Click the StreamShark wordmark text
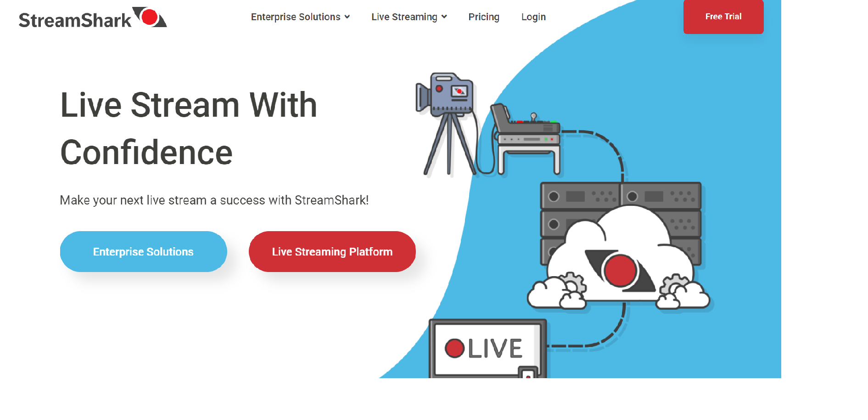The height and width of the screenshot is (420, 868). (75, 21)
